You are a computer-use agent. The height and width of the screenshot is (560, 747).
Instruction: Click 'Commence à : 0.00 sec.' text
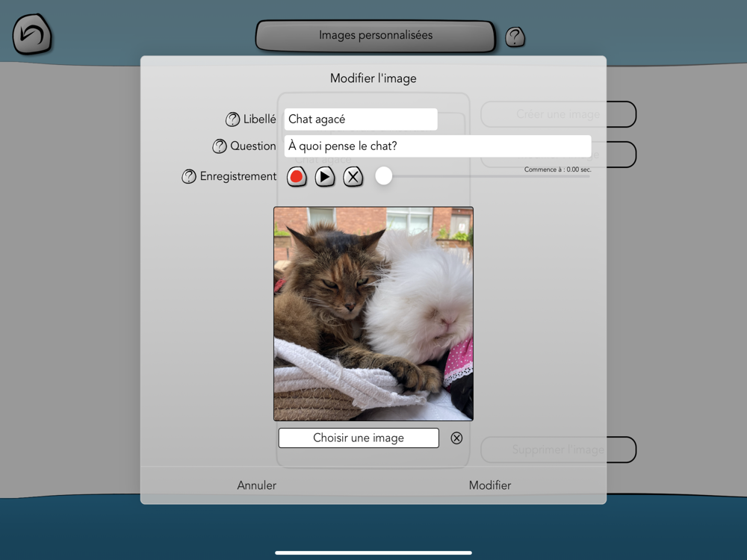tap(557, 169)
